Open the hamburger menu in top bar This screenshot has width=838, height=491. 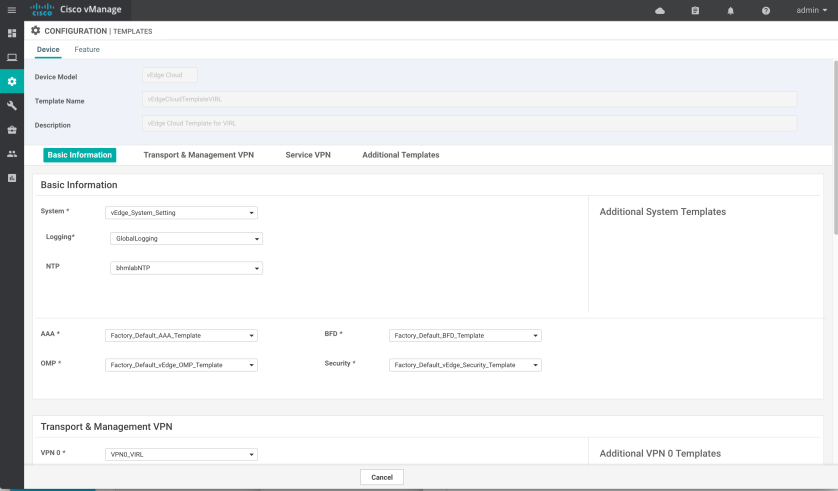click(12, 10)
